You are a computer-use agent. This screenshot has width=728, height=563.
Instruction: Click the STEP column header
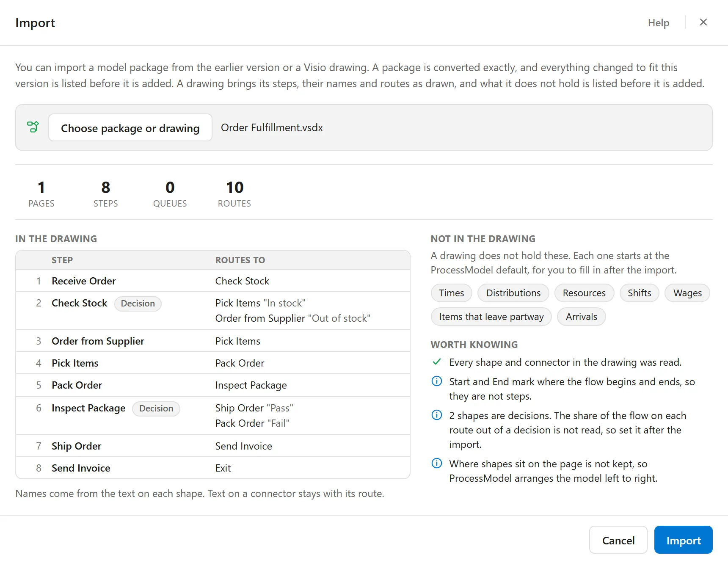[x=62, y=260]
